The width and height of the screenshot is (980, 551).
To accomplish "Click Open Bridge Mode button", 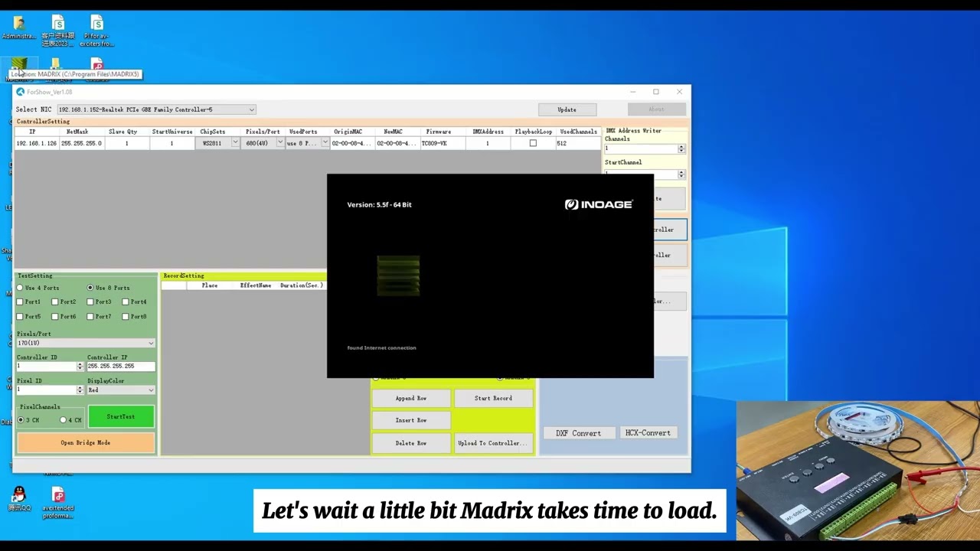I will (86, 442).
